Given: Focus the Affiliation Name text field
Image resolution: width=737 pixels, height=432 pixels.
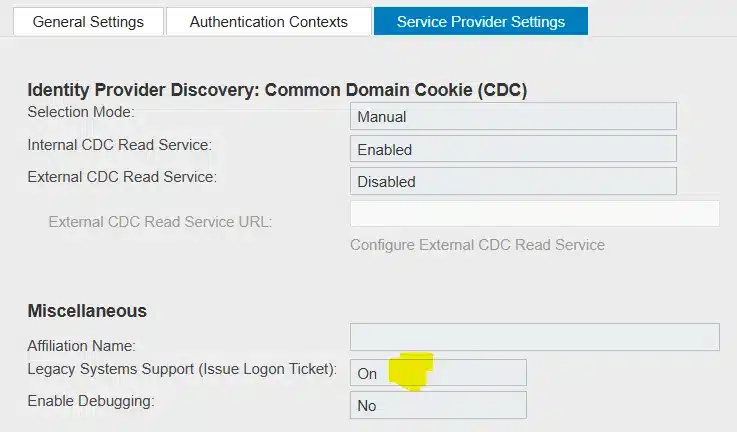Looking at the screenshot, I should tap(534, 337).
